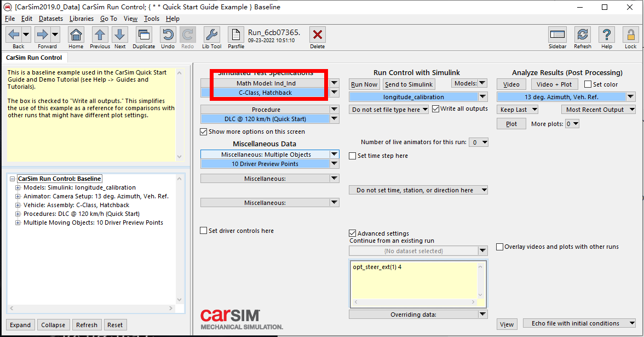Click the greyed Redo icon
Image resolution: width=644 pixels, height=337 pixels.
pos(188,35)
